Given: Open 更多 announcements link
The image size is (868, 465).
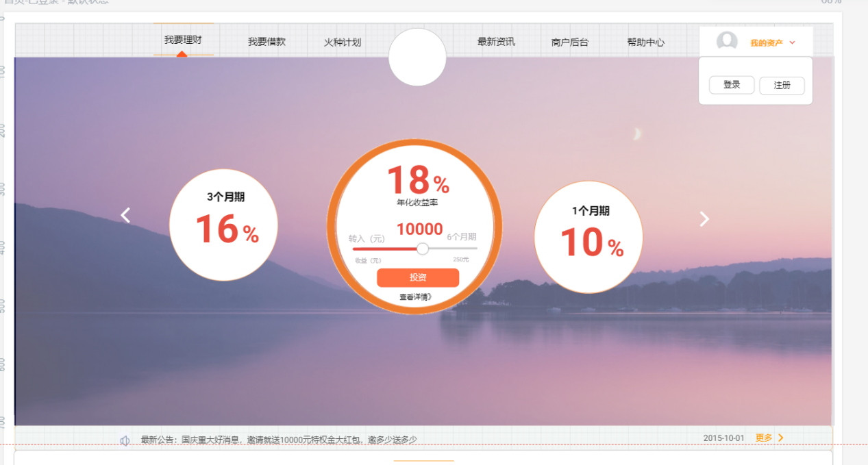Looking at the screenshot, I should [x=764, y=438].
